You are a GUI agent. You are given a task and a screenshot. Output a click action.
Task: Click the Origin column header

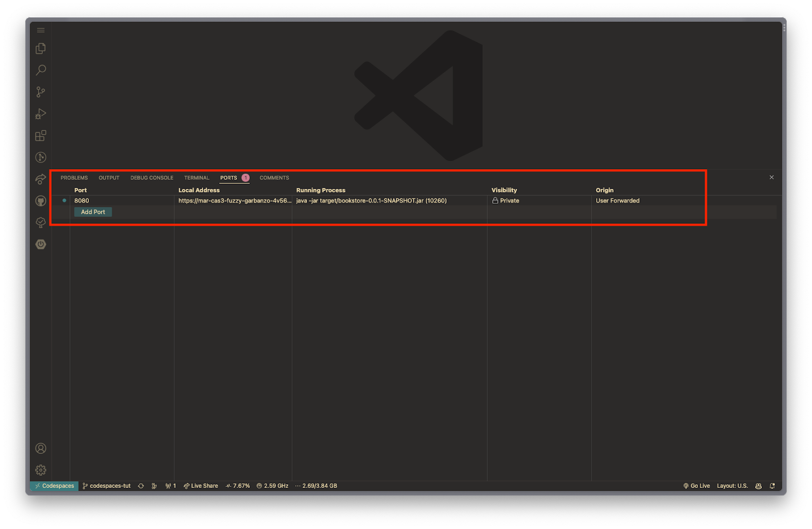605,190
